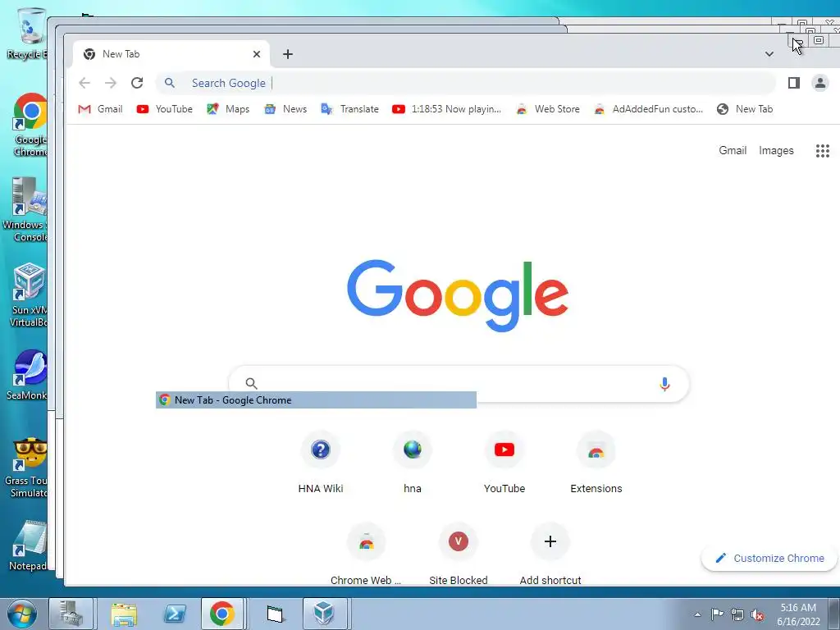Open the Maps bookmark
This screenshot has height=630, width=840.
228,109
